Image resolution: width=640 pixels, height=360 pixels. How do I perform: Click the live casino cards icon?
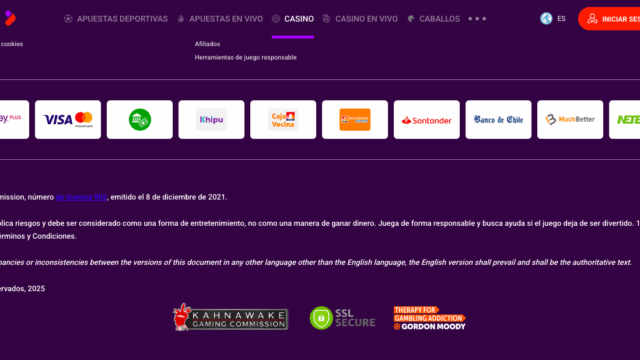[x=327, y=18]
